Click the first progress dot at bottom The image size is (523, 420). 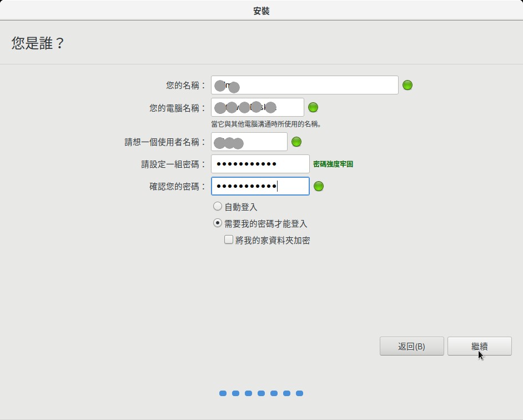pyautogui.click(x=223, y=393)
